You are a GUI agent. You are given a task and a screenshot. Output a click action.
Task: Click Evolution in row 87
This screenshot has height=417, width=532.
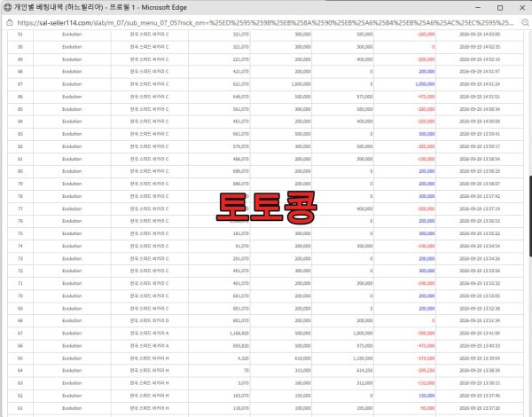point(72,84)
